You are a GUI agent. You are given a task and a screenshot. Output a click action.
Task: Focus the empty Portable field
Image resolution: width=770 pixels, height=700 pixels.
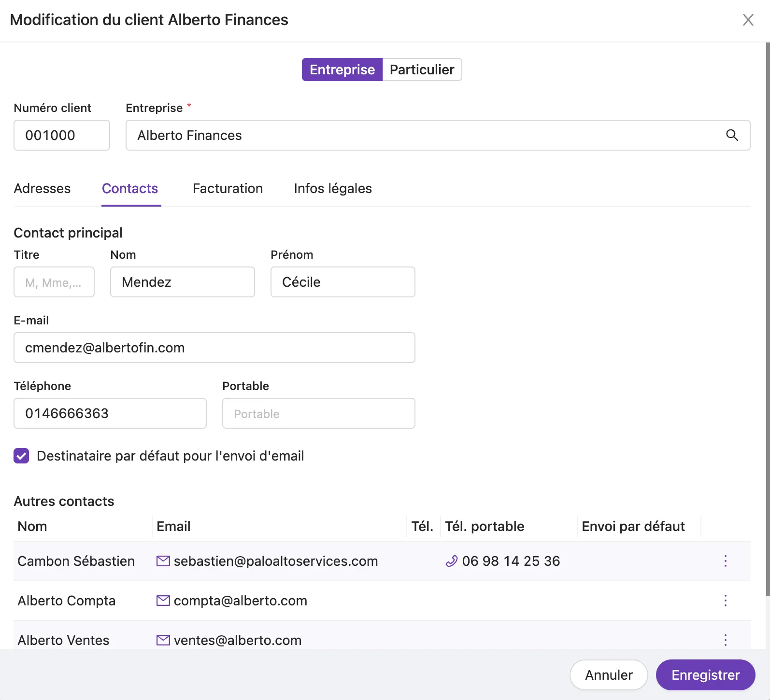click(319, 413)
